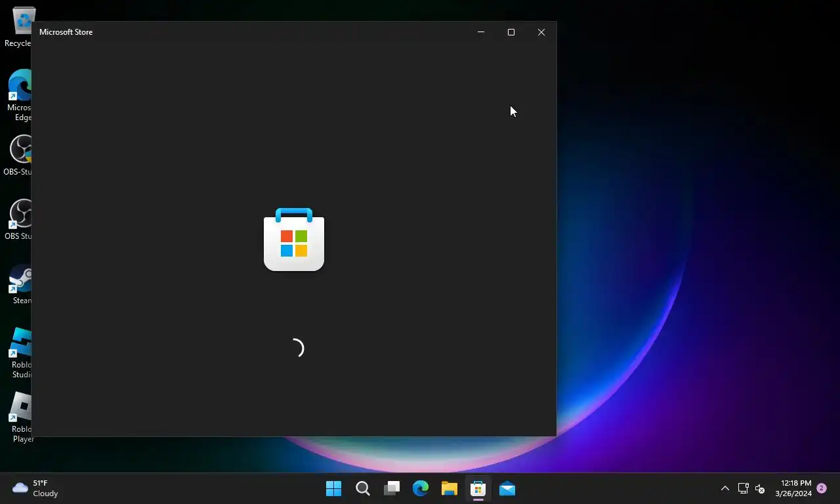Viewport: 840px width, 504px height.
Task: Select the Steam desktop shortcut
Action: click(21, 284)
